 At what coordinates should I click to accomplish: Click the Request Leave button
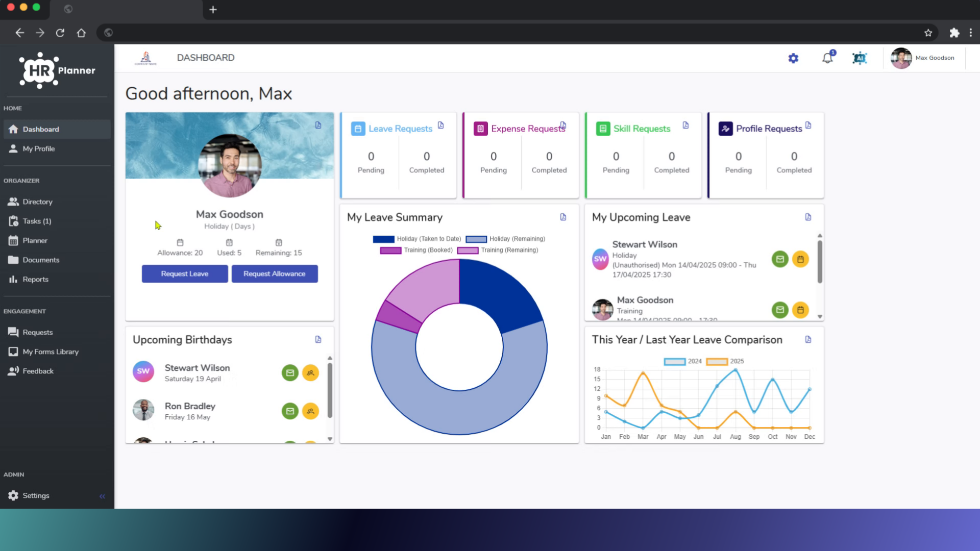tap(185, 274)
